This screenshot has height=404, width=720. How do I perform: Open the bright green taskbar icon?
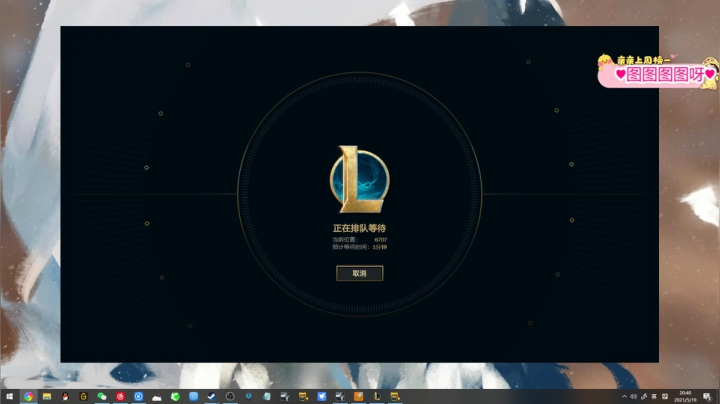175,396
